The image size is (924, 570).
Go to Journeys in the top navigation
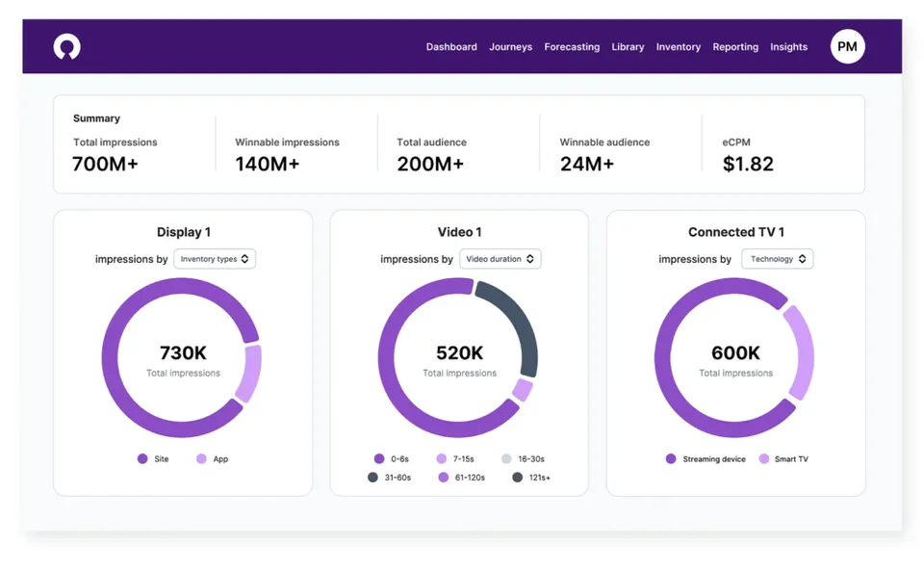[510, 46]
